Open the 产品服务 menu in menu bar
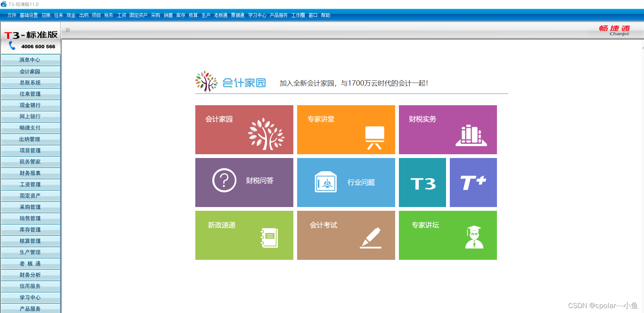644x313 pixels. (x=279, y=15)
